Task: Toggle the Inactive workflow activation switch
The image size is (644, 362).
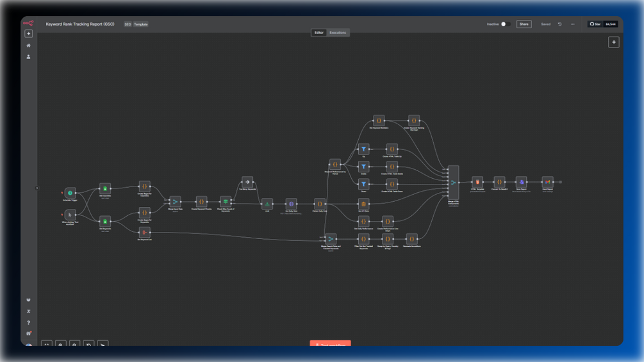Action: pyautogui.click(x=506, y=24)
